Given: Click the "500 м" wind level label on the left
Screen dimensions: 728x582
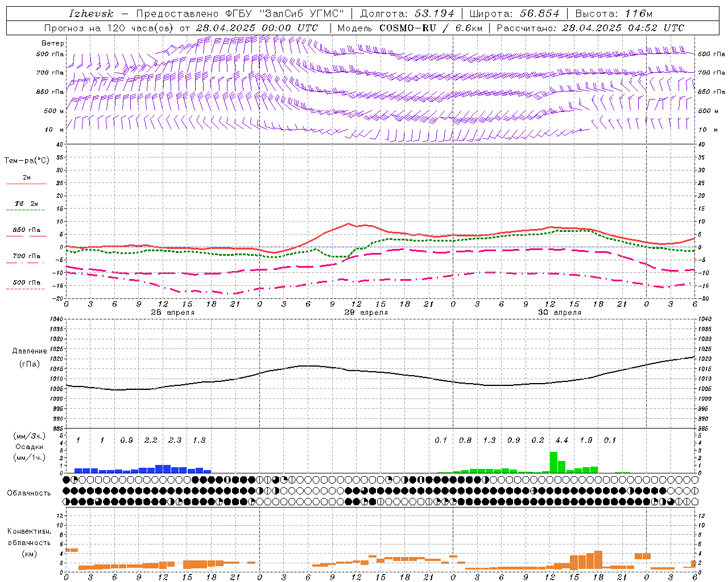Looking at the screenshot, I should (x=54, y=111).
